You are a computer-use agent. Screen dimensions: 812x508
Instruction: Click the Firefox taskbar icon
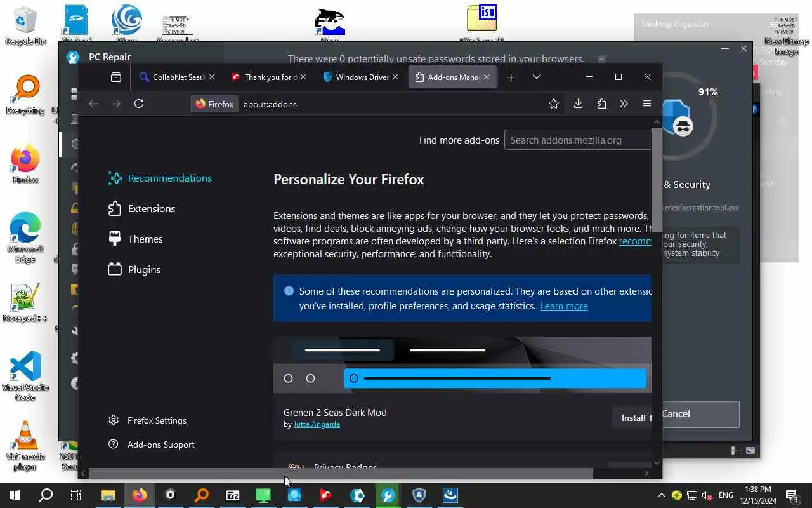(139, 495)
